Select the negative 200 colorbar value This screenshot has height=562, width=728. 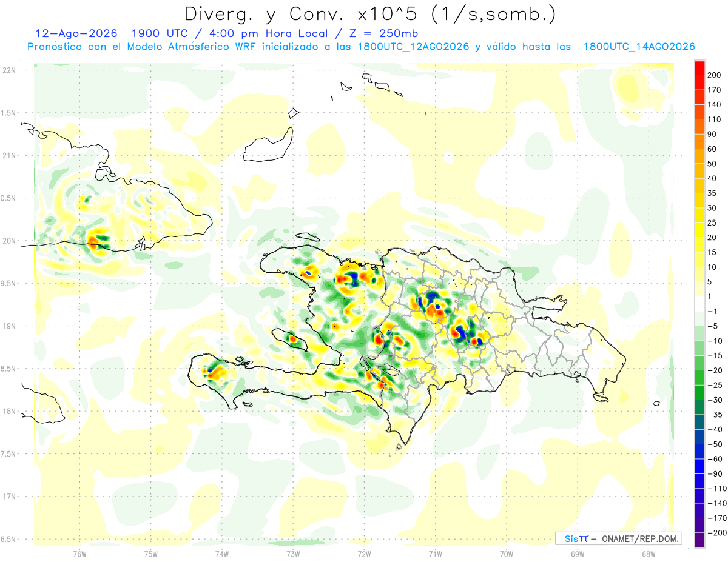coord(717,532)
